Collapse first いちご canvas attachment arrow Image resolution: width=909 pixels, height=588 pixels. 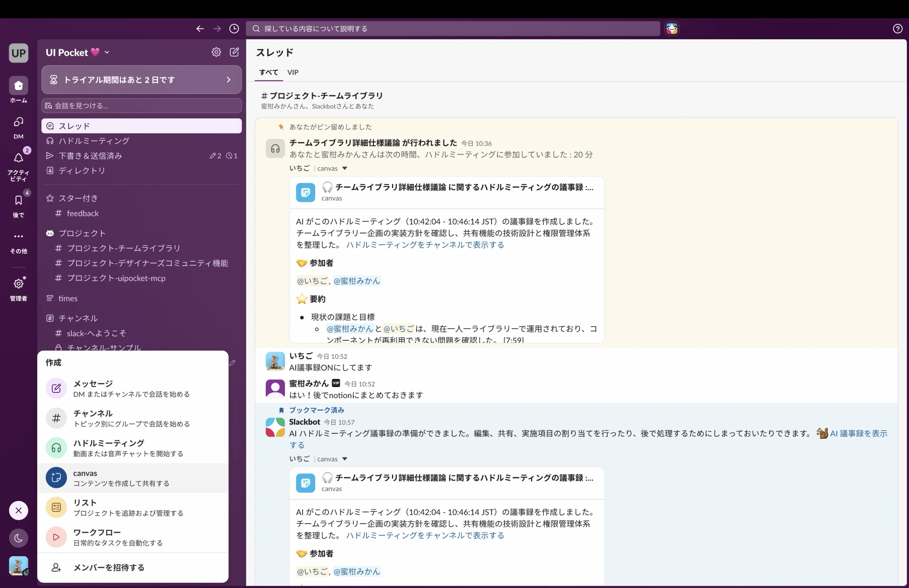point(345,168)
